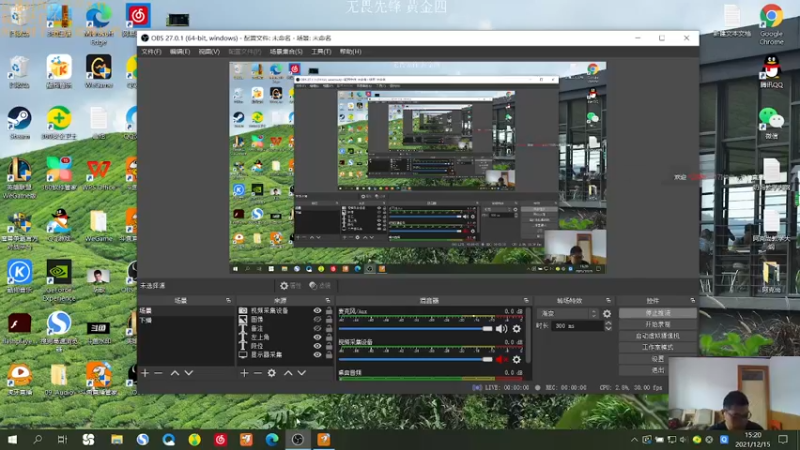Image resolution: width=800 pixels, height=450 pixels.
Task: Toggle visibility of 左上角 source
Action: coord(317,337)
